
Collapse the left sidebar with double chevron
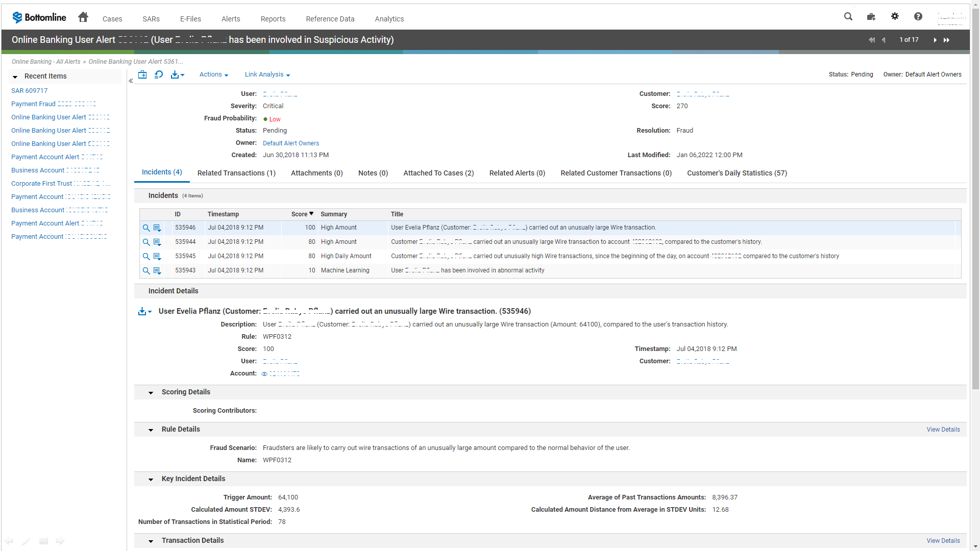tap(131, 81)
